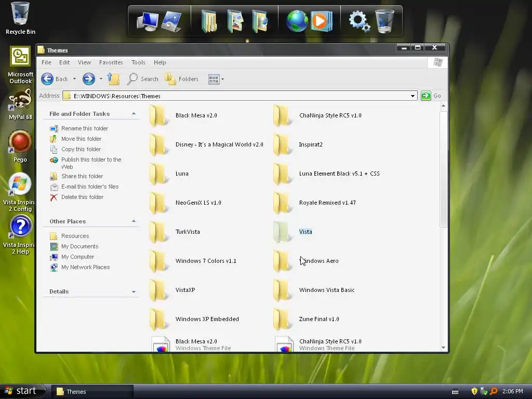Open the media player icon in dock
Screen dimensions: 532x399
click(321, 21)
